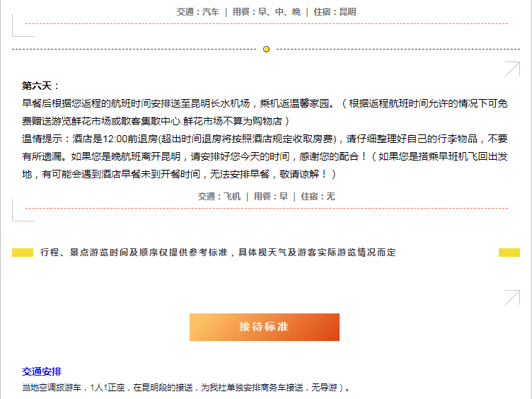Image resolution: width=532 pixels, height=399 pixels.
Task: Select the 住宿：昆明 summary text
Action: [335, 12]
